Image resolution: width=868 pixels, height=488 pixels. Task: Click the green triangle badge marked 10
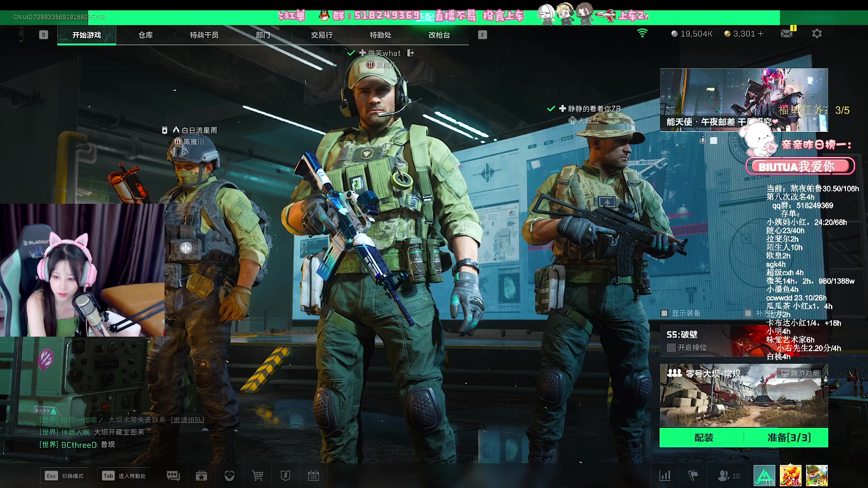click(x=764, y=476)
